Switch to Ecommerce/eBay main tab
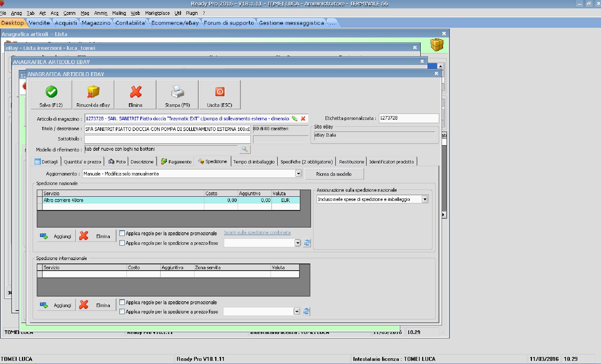601x364 pixels. coord(175,23)
